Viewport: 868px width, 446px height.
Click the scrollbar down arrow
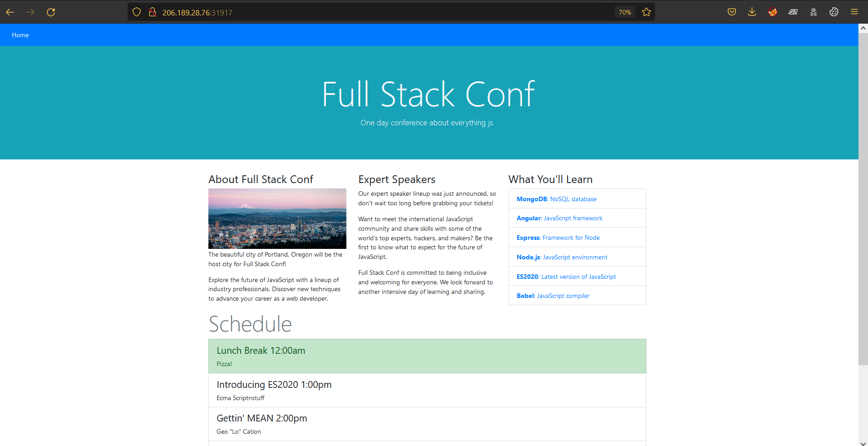(863, 443)
